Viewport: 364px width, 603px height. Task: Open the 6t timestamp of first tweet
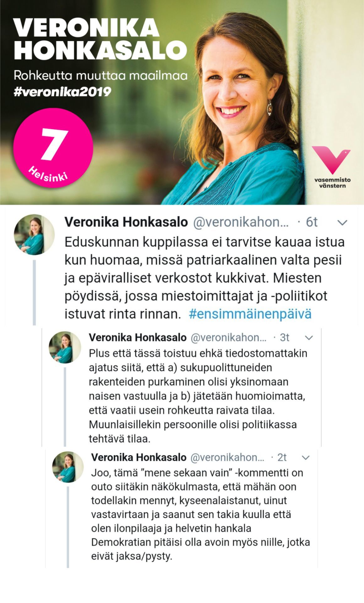[312, 222]
